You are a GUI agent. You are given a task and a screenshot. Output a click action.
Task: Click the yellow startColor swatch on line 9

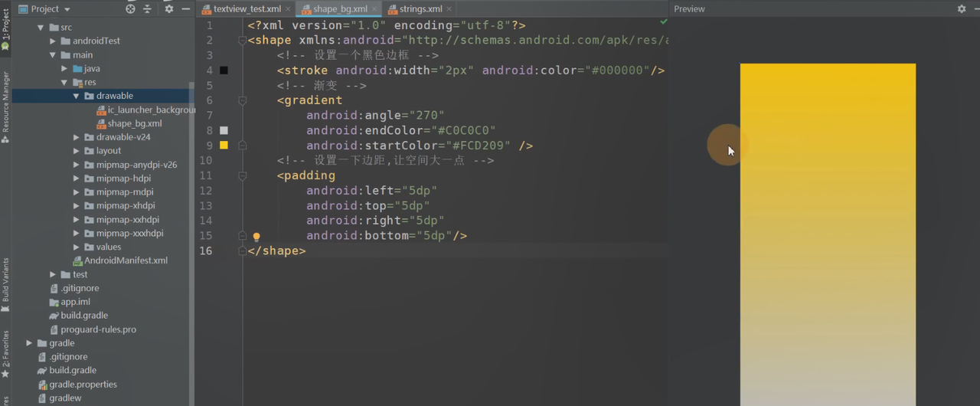224,146
